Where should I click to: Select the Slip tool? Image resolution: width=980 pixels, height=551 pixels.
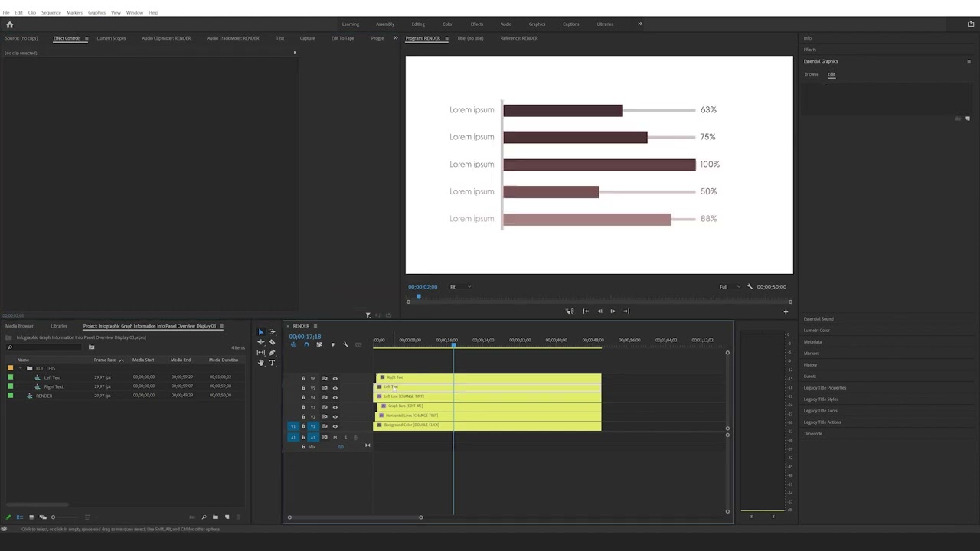pyautogui.click(x=260, y=352)
